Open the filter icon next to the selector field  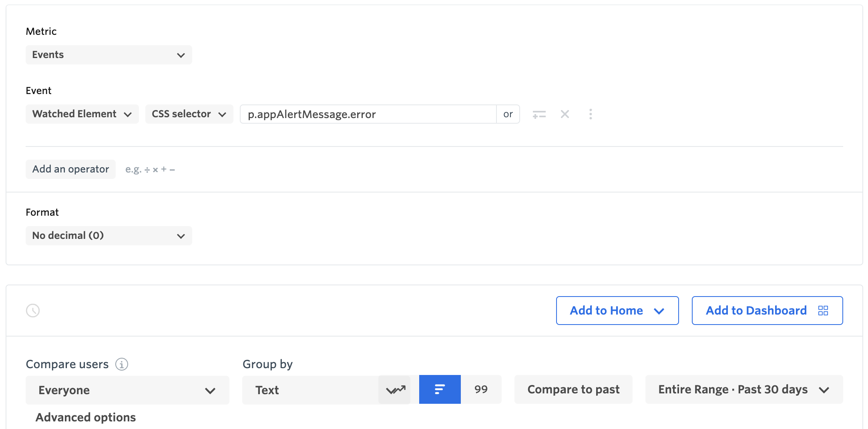click(539, 114)
